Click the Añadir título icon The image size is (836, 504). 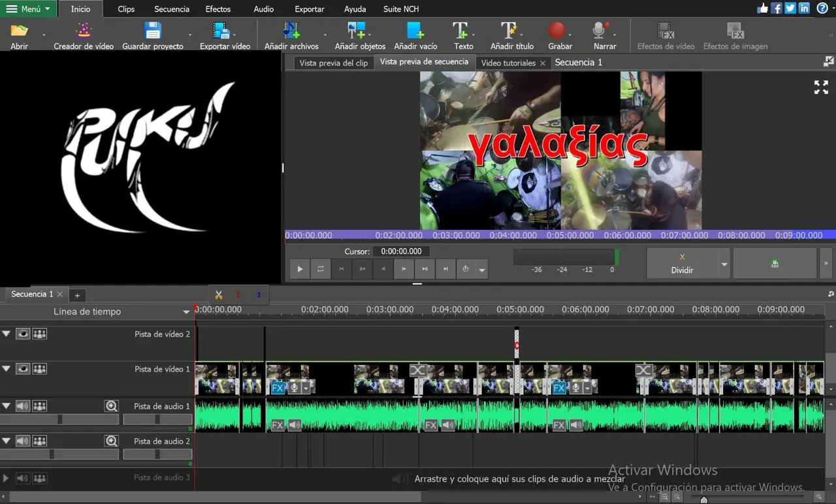coord(509,31)
